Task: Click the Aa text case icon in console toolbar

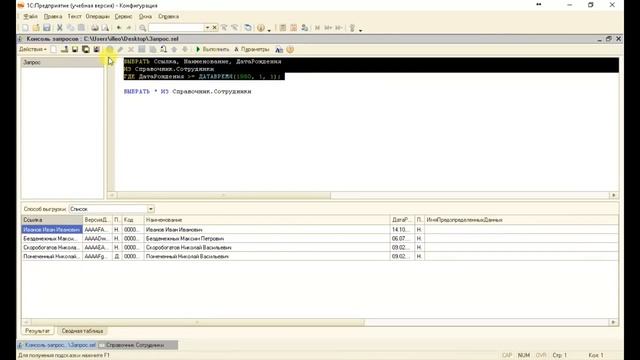Action: (x=279, y=49)
